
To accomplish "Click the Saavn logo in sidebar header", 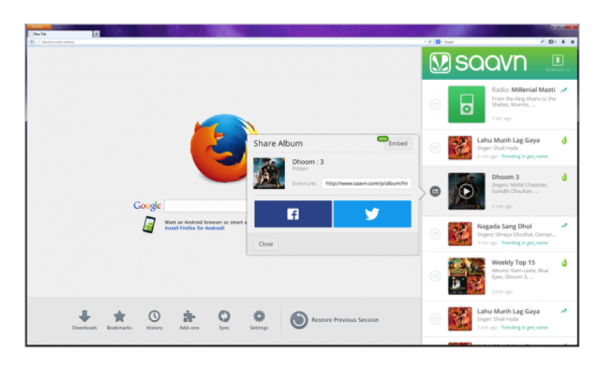I will coord(478,63).
